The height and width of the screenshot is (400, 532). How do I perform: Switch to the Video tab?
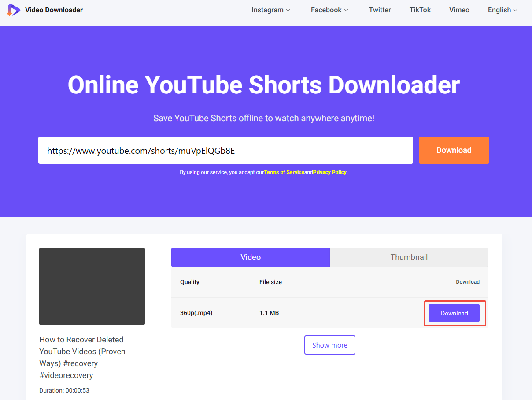pos(251,257)
